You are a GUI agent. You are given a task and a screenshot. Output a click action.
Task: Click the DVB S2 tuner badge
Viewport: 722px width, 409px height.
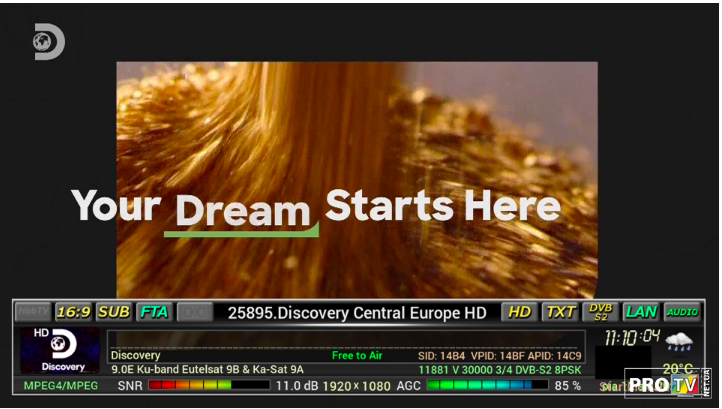[x=600, y=312]
